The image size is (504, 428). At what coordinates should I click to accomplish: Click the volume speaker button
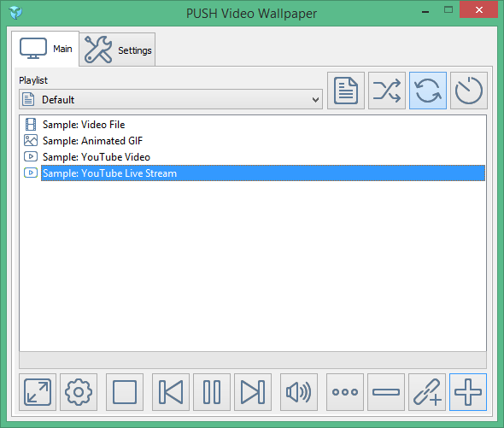tap(299, 392)
